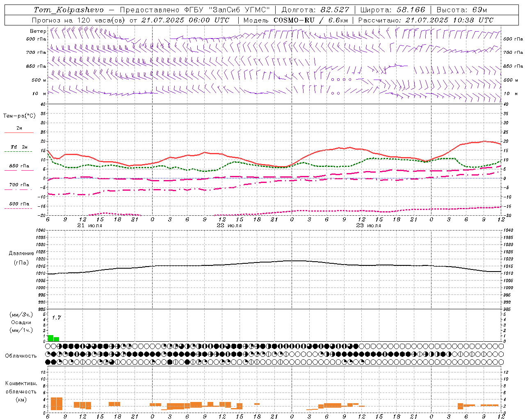Click the Тем-ра(°C) temperature label

(x=19, y=116)
